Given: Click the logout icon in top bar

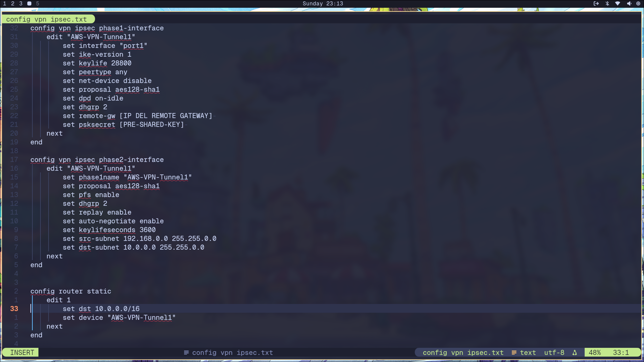Looking at the screenshot, I should pyautogui.click(x=596, y=4).
